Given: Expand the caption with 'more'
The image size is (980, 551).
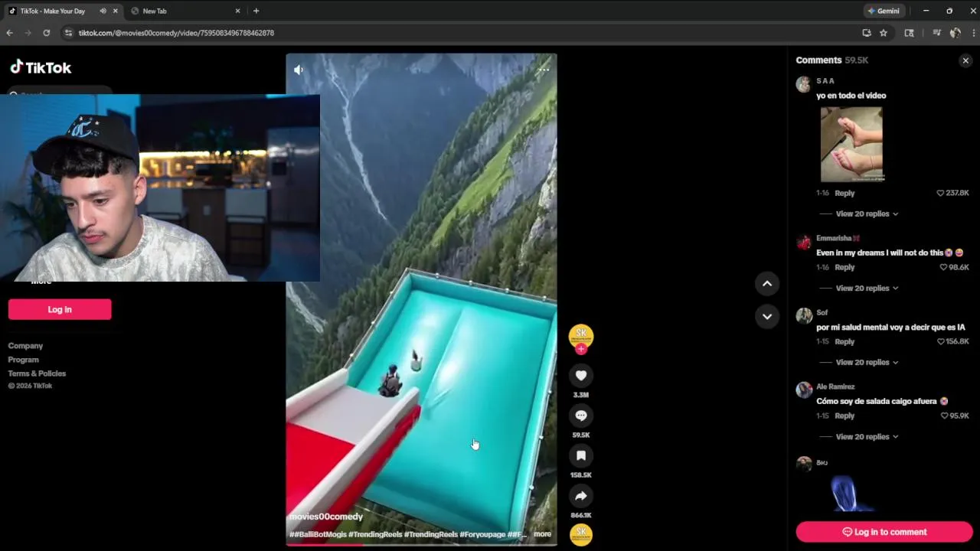Looking at the screenshot, I should pyautogui.click(x=542, y=534).
